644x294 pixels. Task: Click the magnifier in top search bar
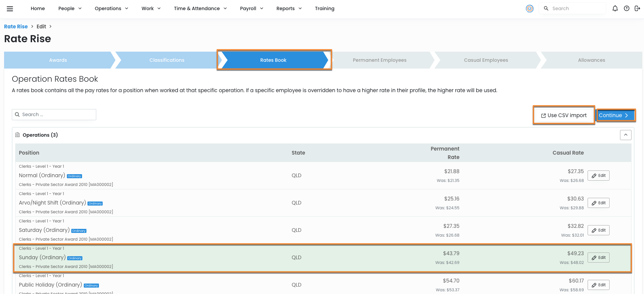[546, 8]
